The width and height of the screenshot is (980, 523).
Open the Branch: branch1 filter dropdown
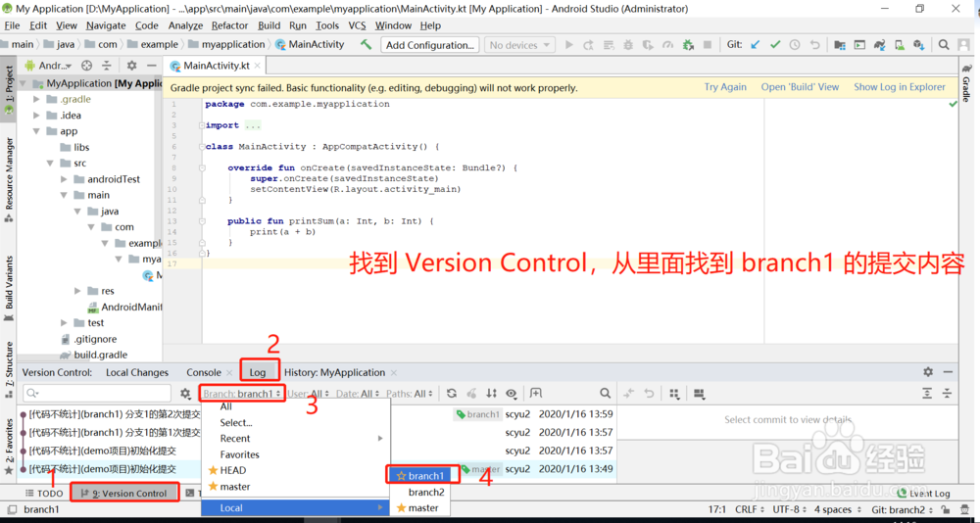pyautogui.click(x=242, y=394)
